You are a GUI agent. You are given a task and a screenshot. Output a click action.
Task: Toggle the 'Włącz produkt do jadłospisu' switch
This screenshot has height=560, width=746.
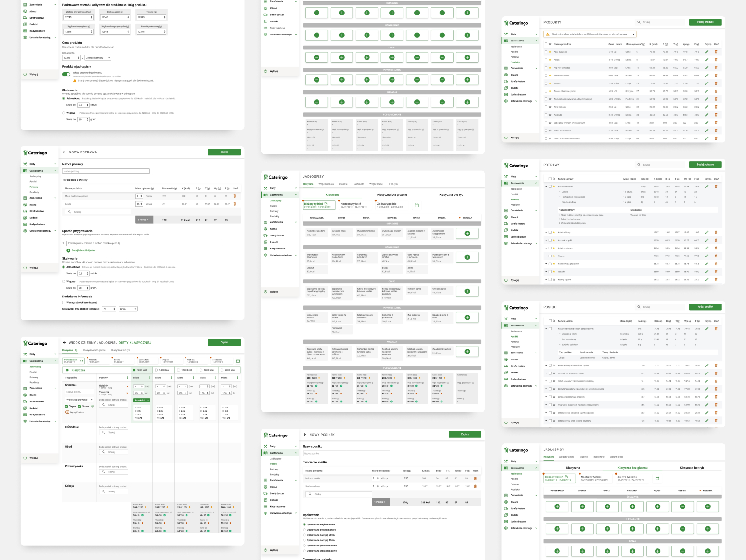[66, 74]
